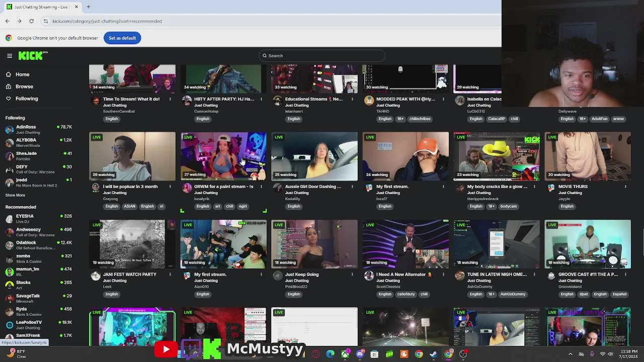644x362 pixels.
Task: Click Ryda avatar in Recommended list
Action: (x=9, y=312)
